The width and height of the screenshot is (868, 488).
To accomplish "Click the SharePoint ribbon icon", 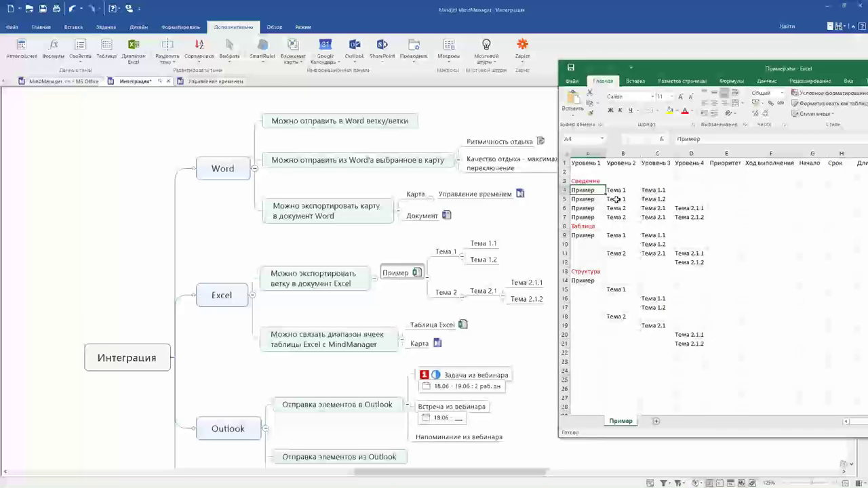I will tap(382, 45).
